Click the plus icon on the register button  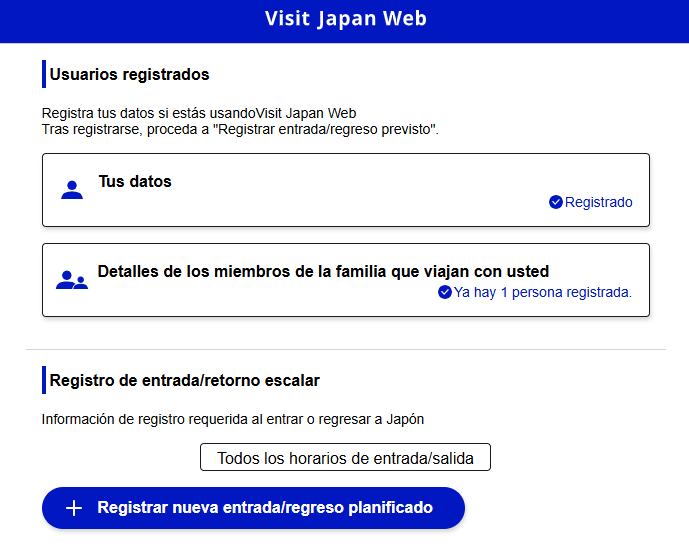(74, 508)
